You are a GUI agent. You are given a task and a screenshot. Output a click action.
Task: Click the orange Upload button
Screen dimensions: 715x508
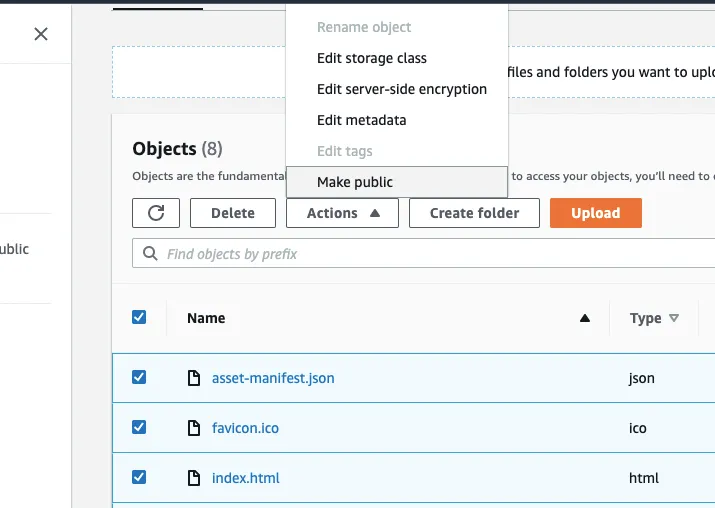[595, 213]
